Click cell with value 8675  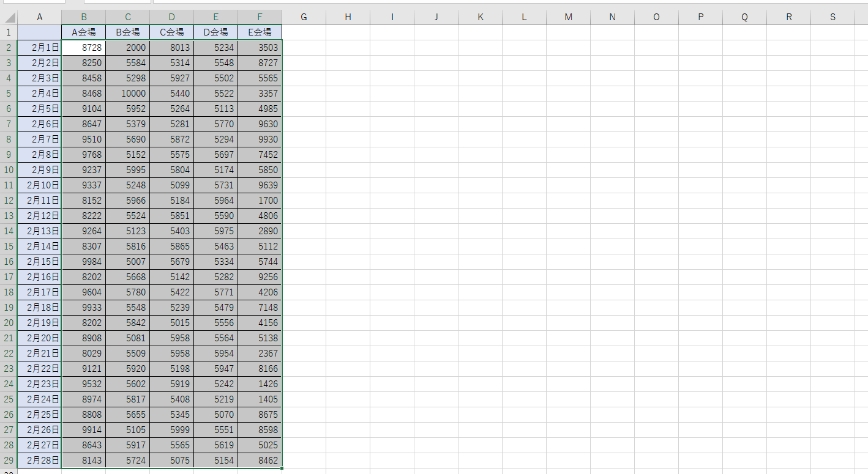click(x=260, y=415)
